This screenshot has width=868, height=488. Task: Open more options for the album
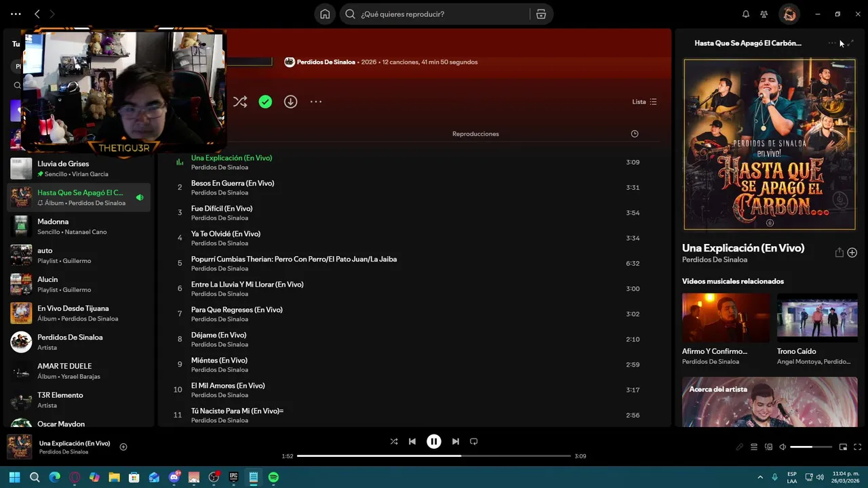(x=316, y=102)
